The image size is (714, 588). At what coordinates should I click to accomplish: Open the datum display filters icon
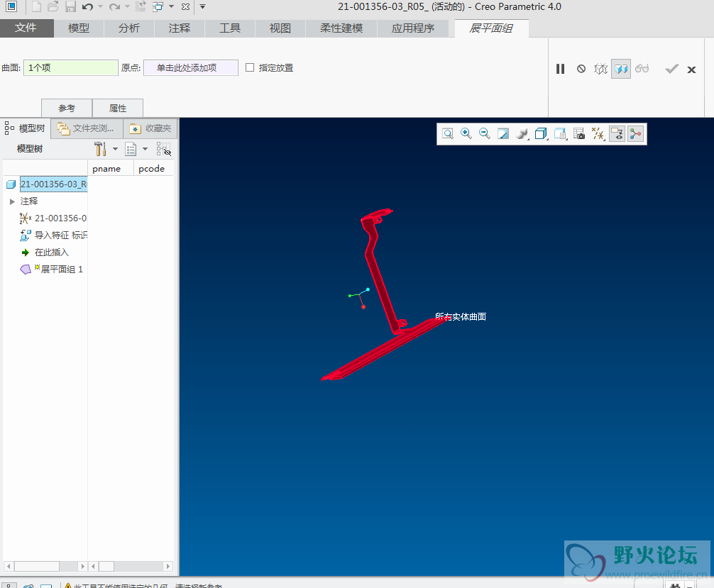click(x=598, y=134)
